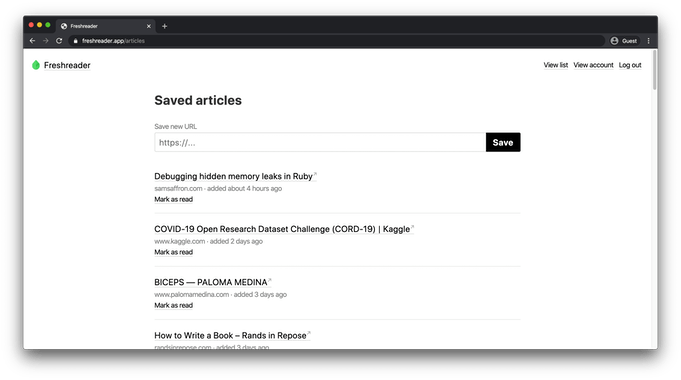This screenshot has height=380, width=681.
Task: Click Log out link
Action: [630, 65]
